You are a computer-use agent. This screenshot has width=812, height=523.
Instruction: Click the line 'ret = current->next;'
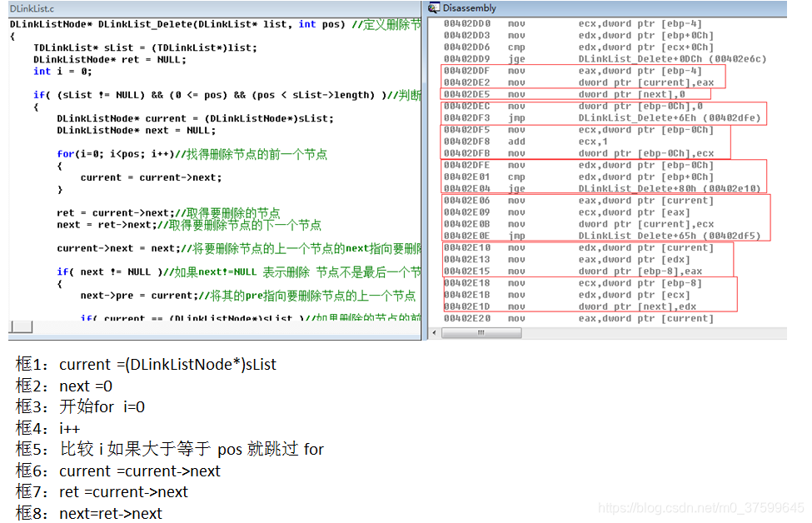168,213
